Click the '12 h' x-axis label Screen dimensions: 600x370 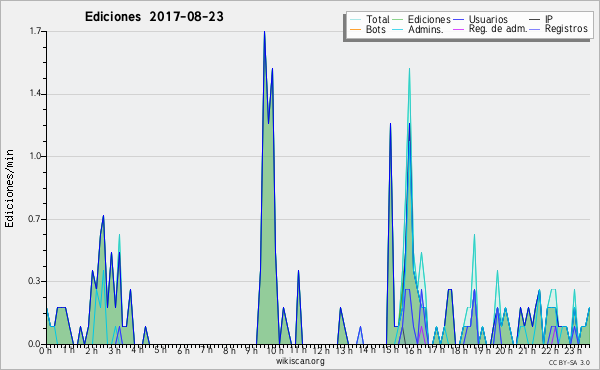(x=321, y=350)
